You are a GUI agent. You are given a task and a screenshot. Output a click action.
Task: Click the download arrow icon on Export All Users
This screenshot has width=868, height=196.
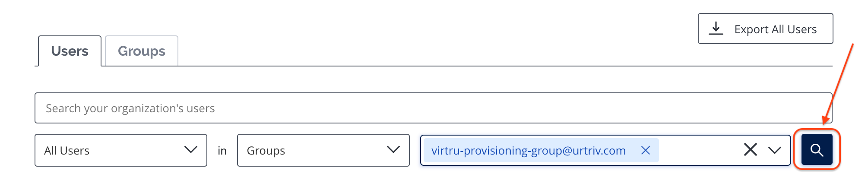(x=716, y=28)
